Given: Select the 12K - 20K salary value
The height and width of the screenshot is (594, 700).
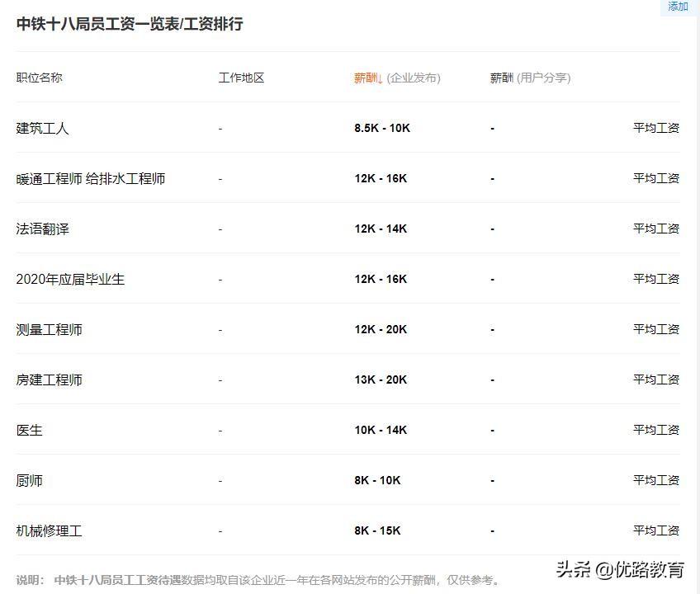Looking at the screenshot, I should [x=381, y=329].
